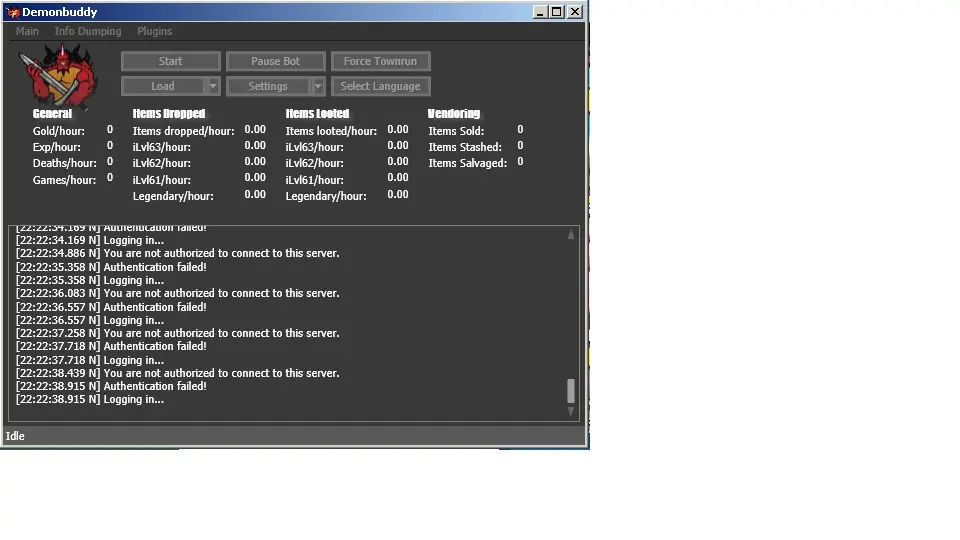
Task: Click the Gold/hour label
Action: tap(59, 131)
